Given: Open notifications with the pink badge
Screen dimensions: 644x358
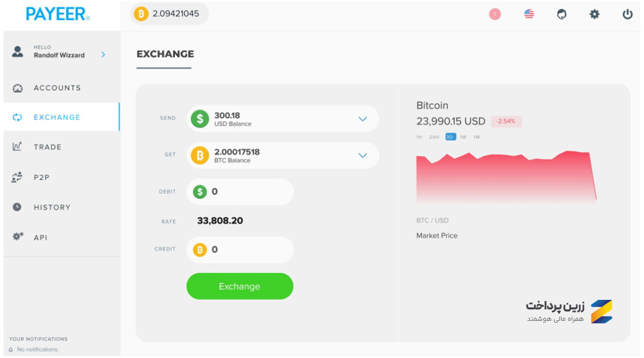Looking at the screenshot, I should (x=495, y=14).
